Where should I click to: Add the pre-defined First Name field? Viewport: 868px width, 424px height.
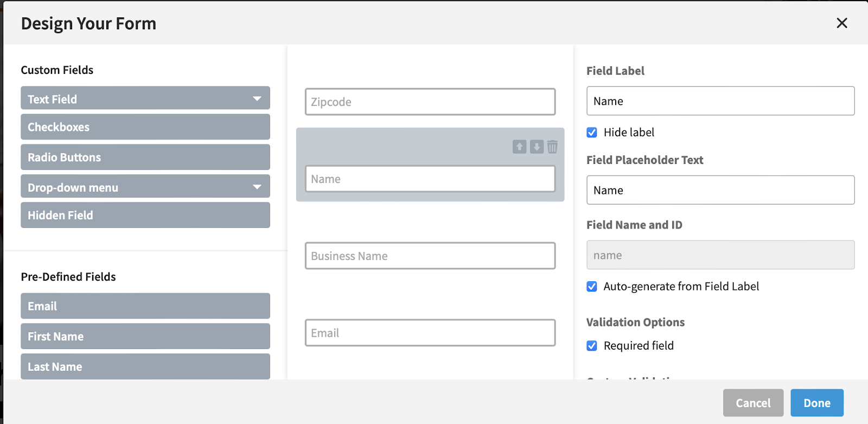coord(145,336)
